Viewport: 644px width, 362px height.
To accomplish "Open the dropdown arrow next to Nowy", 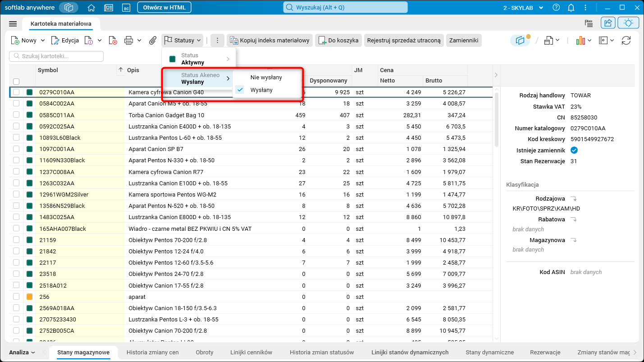I will pyautogui.click(x=43, y=41).
